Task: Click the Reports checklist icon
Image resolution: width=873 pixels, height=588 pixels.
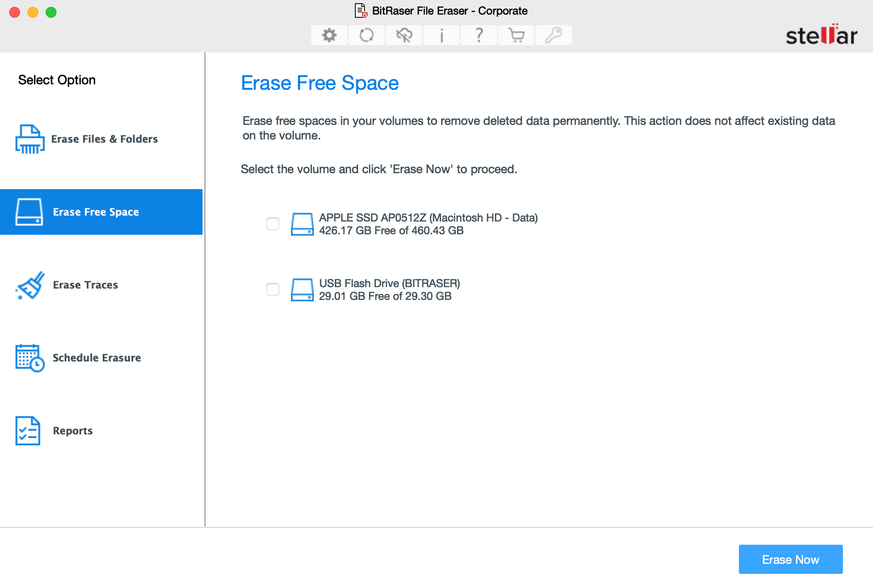Action: 28,431
